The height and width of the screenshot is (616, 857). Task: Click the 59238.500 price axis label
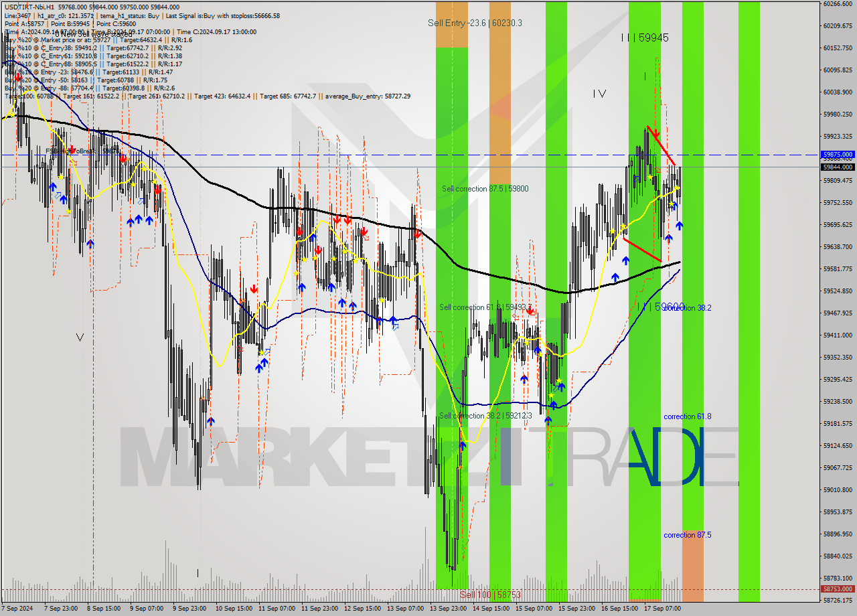pos(838,401)
